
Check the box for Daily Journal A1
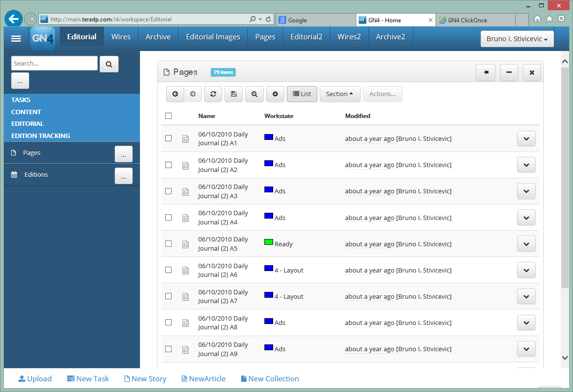click(169, 138)
